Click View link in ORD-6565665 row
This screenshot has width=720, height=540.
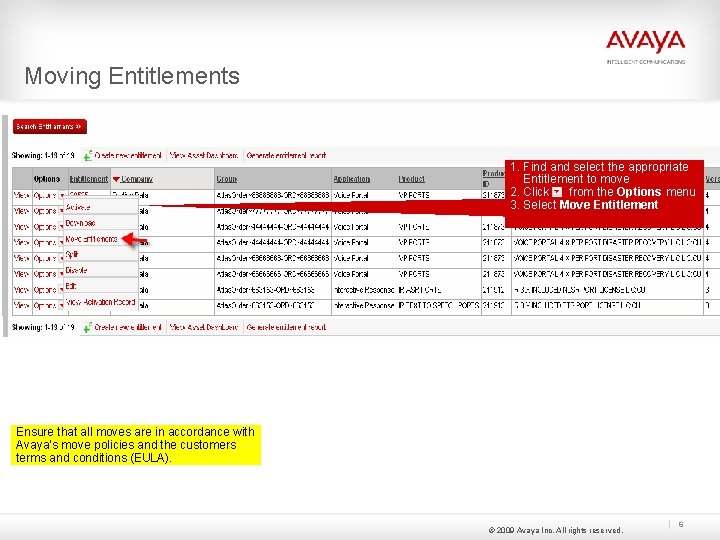(x=22, y=274)
